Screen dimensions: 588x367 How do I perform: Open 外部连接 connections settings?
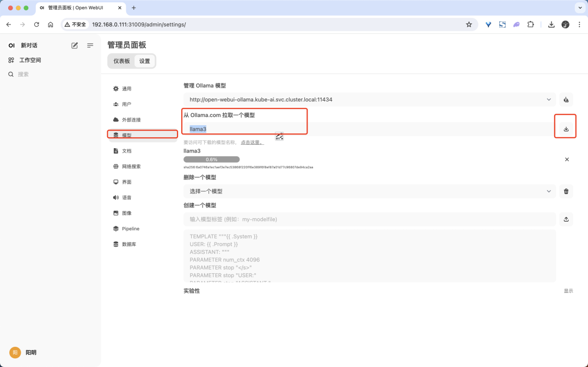tap(143, 120)
